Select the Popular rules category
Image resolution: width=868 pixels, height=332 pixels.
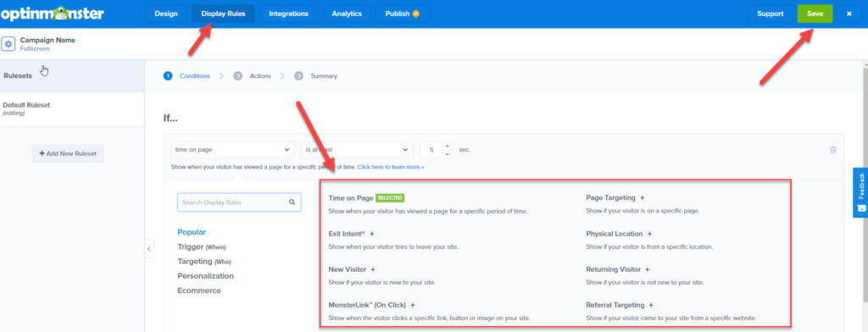pyautogui.click(x=192, y=232)
